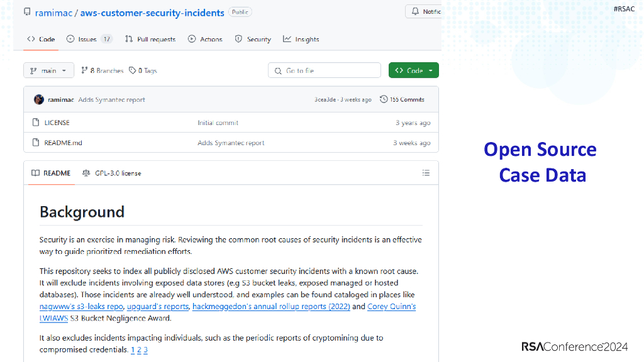Open the Insights tab
This screenshot has width=644, height=362.
pos(301,39)
